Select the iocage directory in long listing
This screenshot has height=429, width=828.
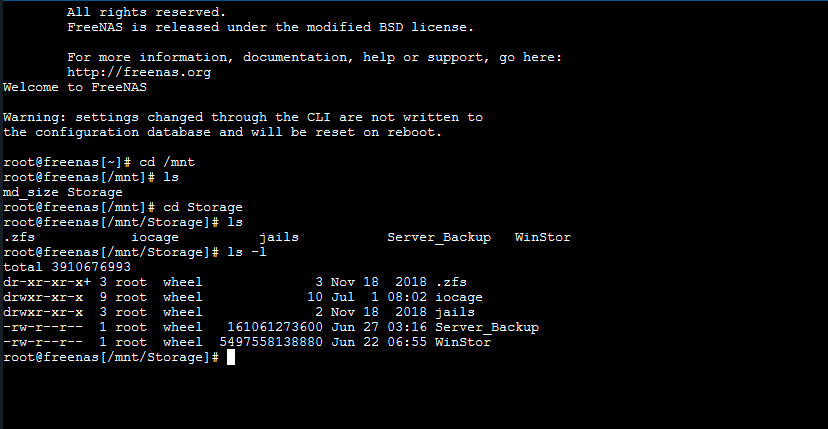(459, 297)
